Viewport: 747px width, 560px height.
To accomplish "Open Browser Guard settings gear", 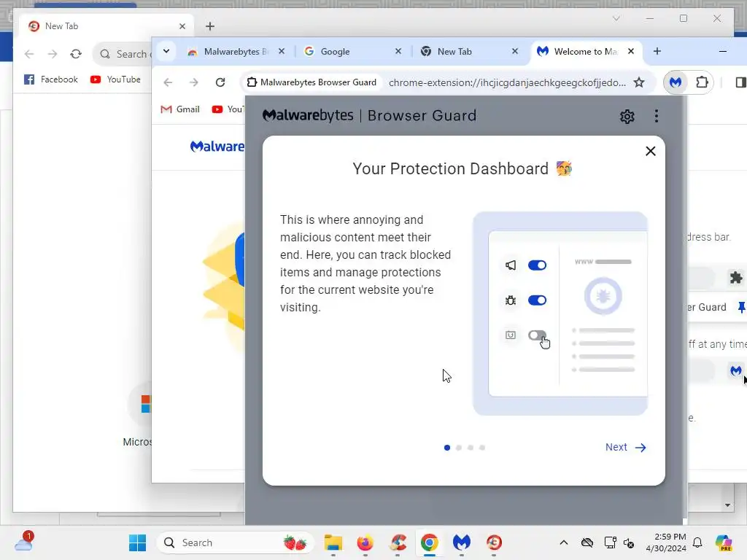I will [627, 116].
